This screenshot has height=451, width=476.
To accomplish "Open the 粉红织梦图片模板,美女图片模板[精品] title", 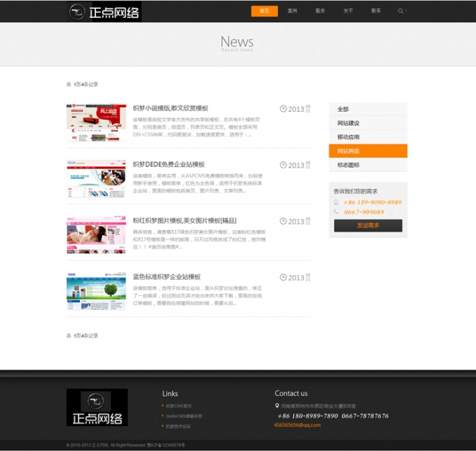I will 185,221.
